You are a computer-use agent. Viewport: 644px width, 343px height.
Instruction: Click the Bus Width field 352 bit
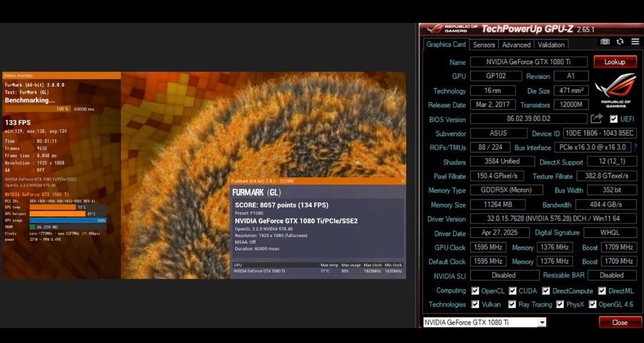(x=612, y=190)
